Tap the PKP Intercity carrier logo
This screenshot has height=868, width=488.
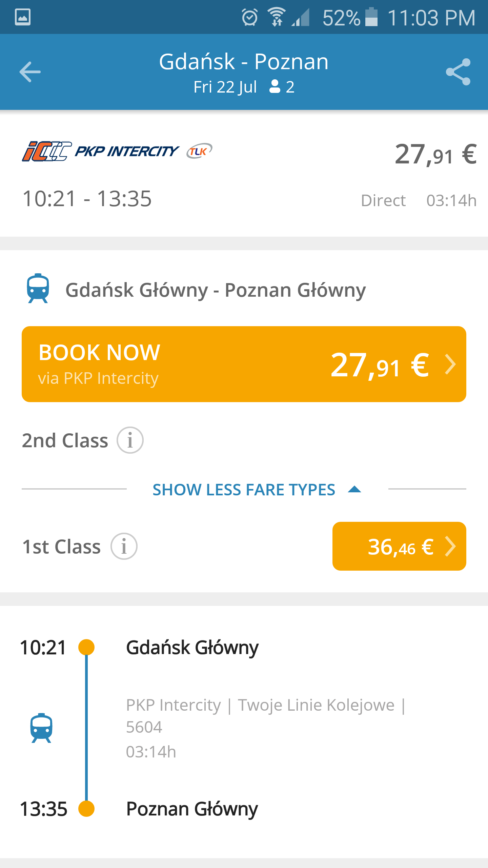coord(101,151)
